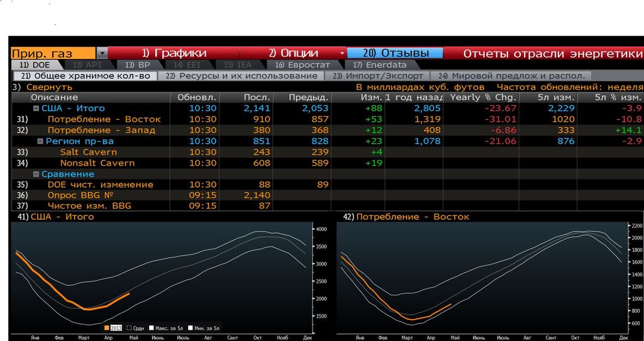Viewport: 644px width, 341px height.
Task: Click the Yearly % Chg. column header
Action: pyautogui.click(x=482, y=98)
